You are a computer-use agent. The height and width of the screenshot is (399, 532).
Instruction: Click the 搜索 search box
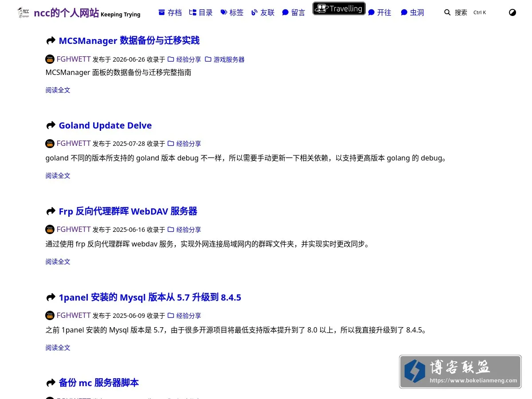[465, 12]
